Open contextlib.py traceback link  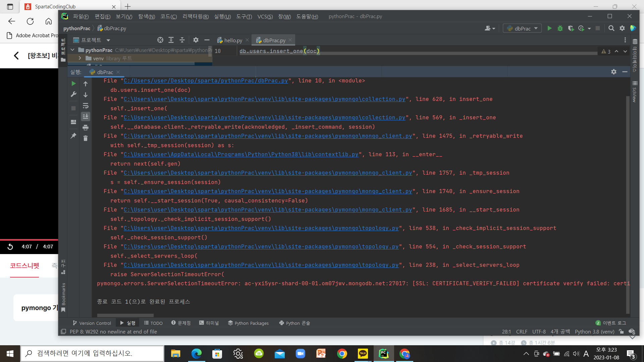[x=241, y=155]
